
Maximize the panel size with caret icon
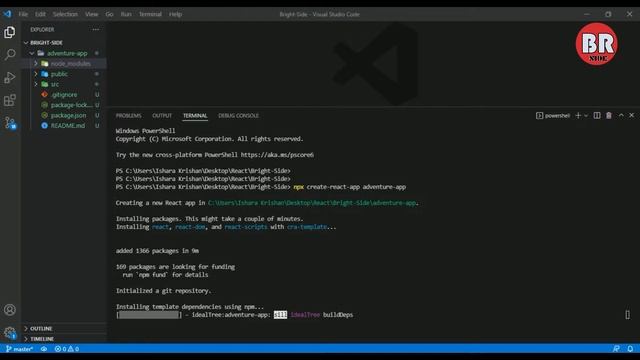pyautogui.click(x=621, y=116)
